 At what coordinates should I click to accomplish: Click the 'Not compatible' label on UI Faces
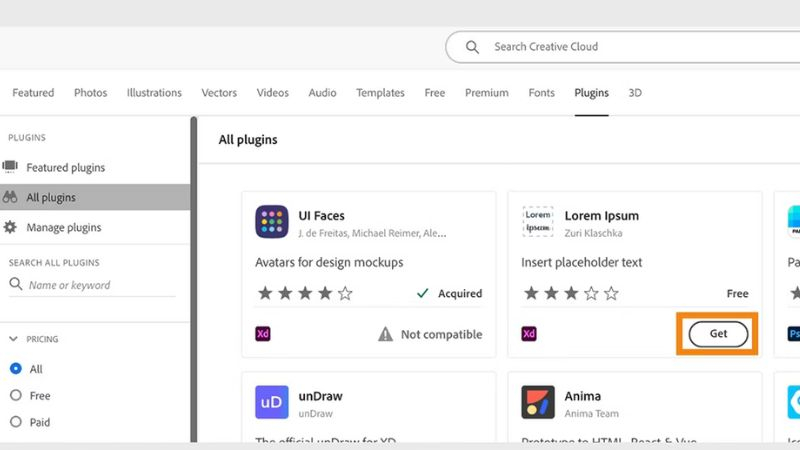pyautogui.click(x=441, y=335)
